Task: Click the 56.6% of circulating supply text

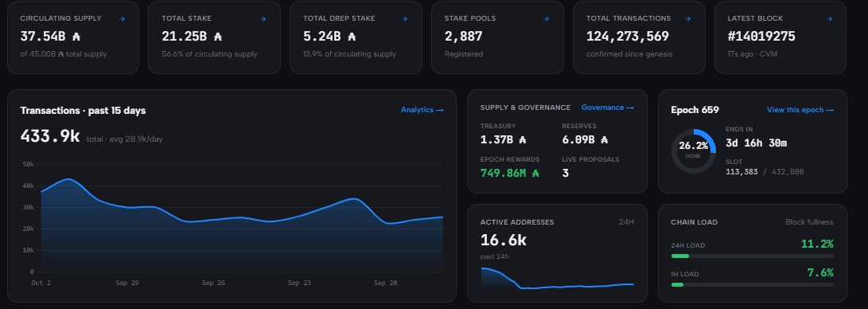Action: coord(209,54)
